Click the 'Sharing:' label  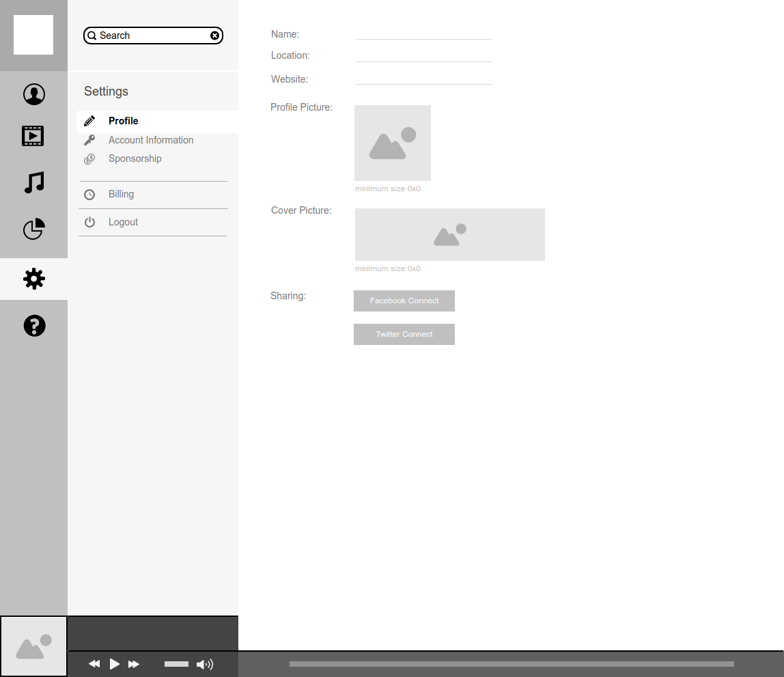tap(288, 296)
